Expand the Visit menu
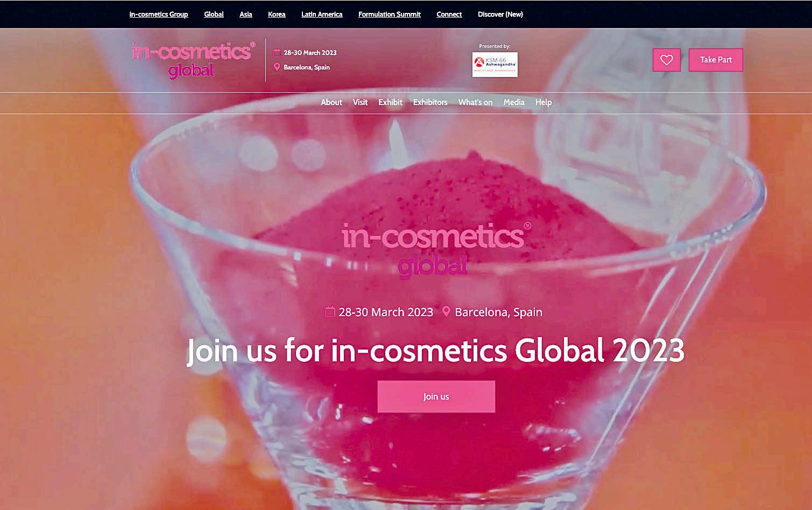 click(x=360, y=102)
